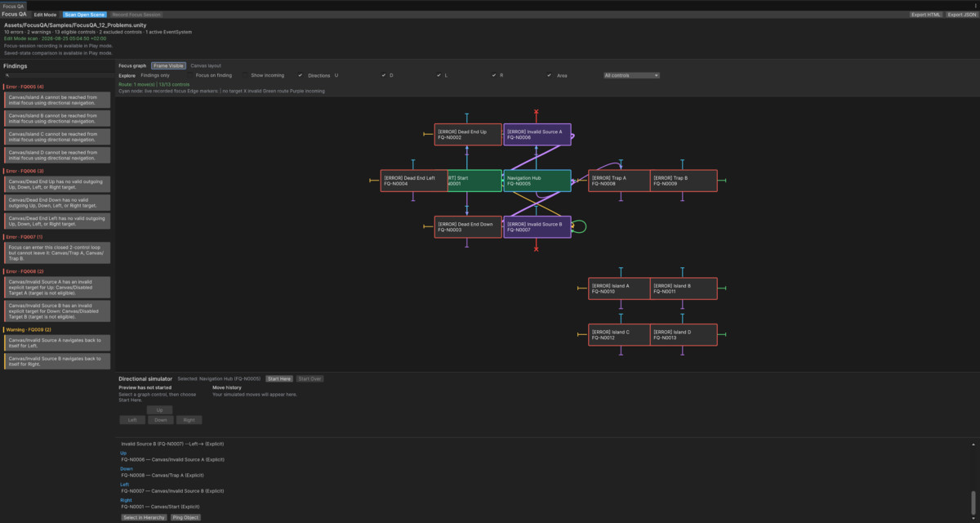
Task: Click the simulator Left button
Action: pyautogui.click(x=131, y=420)
